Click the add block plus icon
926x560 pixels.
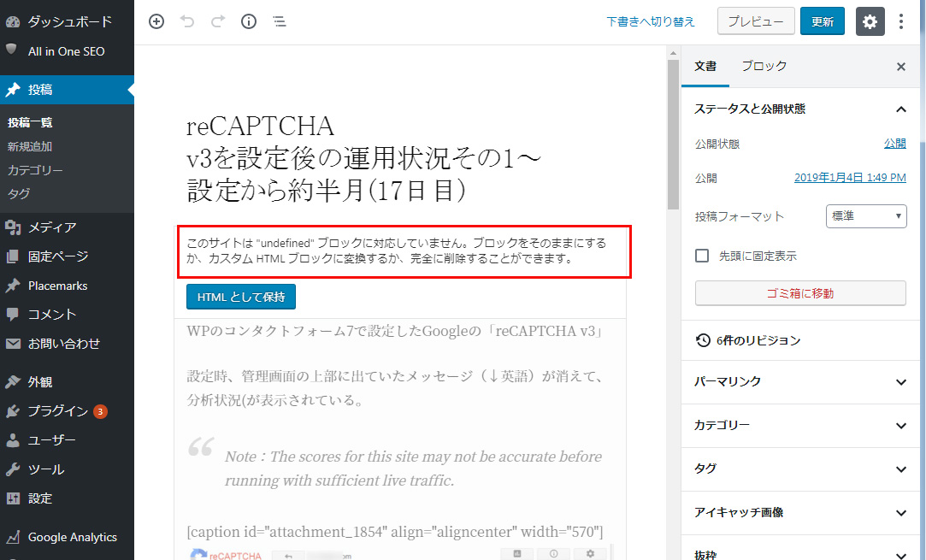(x=156, y=22)
